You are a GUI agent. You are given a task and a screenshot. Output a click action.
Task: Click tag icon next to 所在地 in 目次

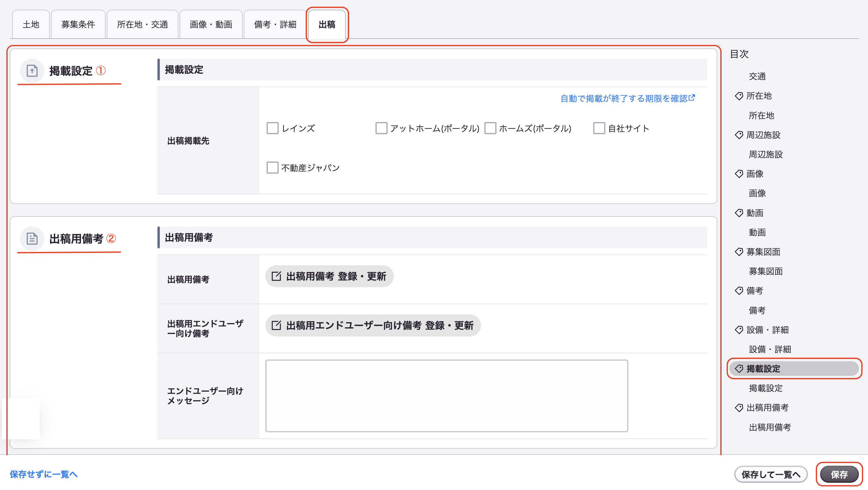pos(739,96)
